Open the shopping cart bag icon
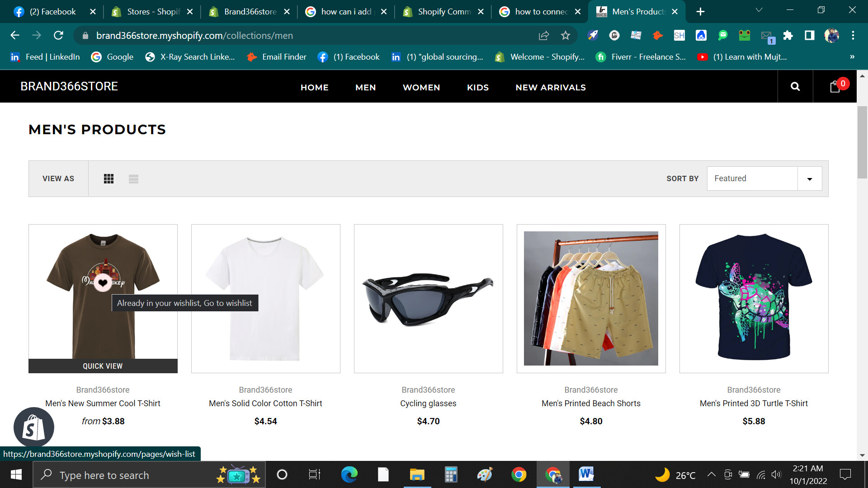 (x=835, y=87)
